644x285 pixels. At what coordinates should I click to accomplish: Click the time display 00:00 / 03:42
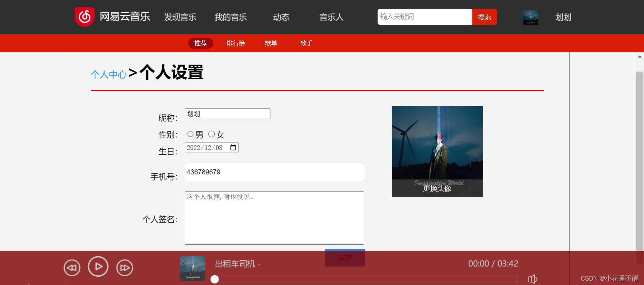coord(493,263)
